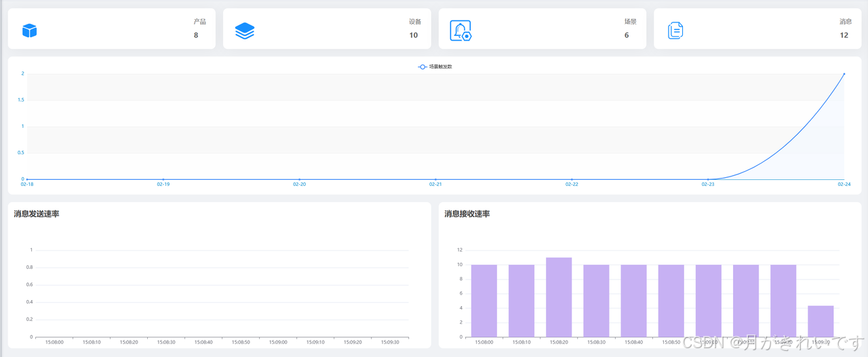The image size is (868, 357).
Task: Click the 15:09:00 label in the 消息发送速率 chart
Action: [278, 342]
